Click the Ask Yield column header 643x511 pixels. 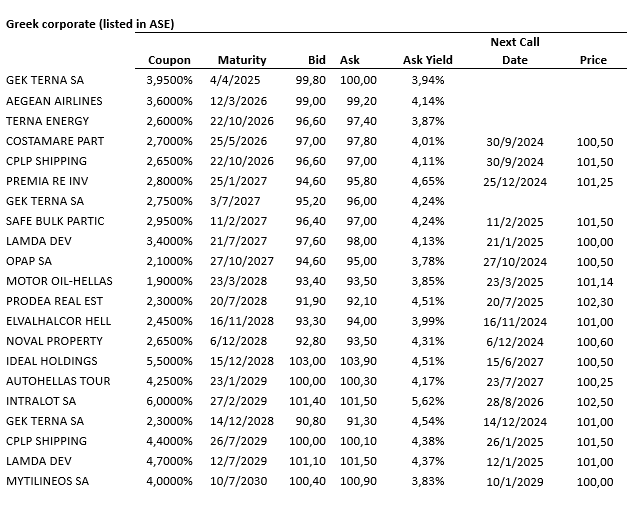[428, 60]
